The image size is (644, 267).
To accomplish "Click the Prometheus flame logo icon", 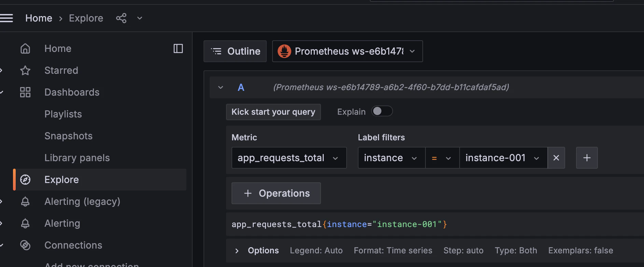I will (284, 51).
